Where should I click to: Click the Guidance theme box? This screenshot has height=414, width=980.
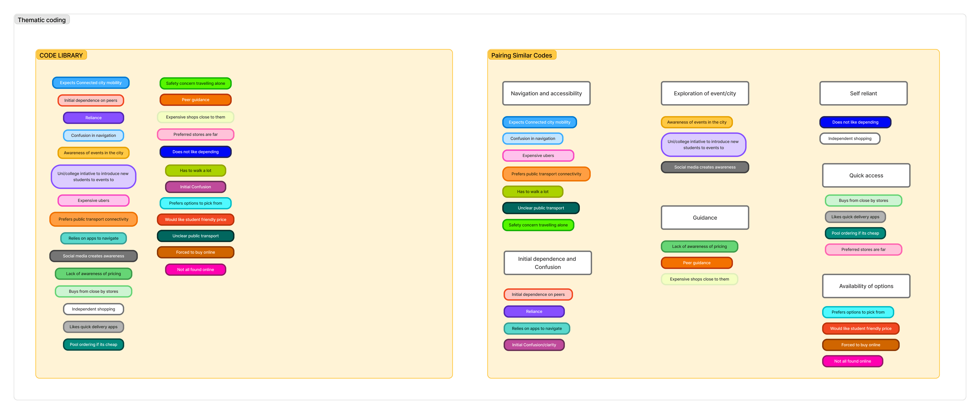point(705,218)
